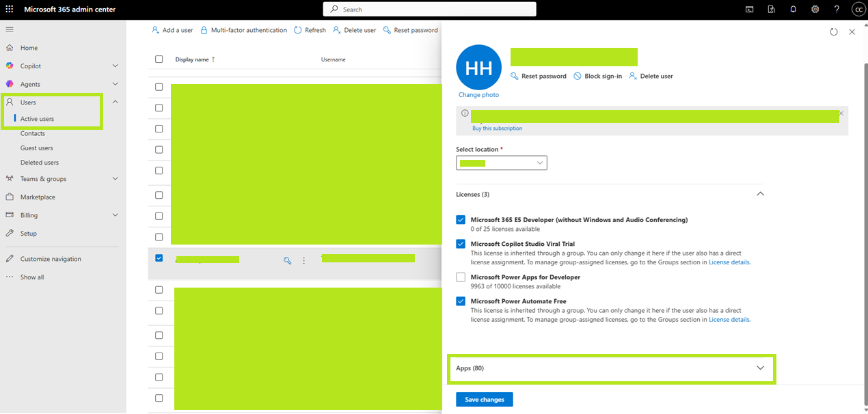Click the Buy this subscription link
The width and height of the screenshot is (868, 414).
pyautogui.click(x=497, y=128)
